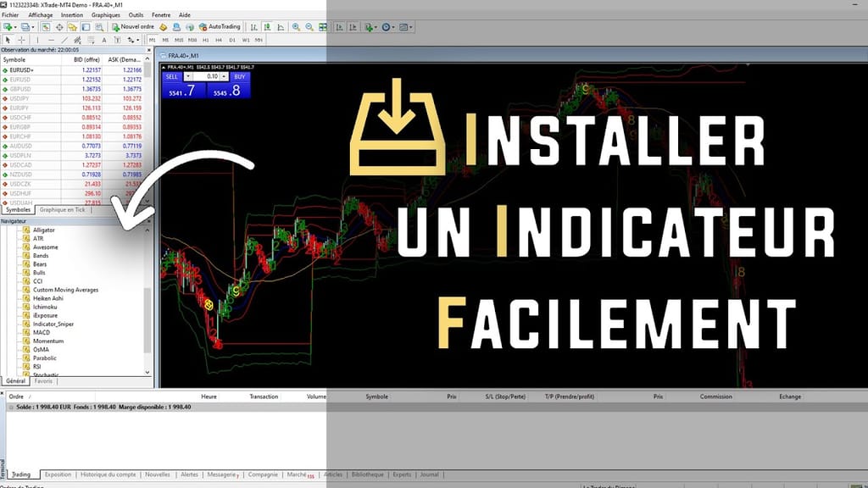Switch chart to line chart icon
The width and height of the screenshot is (868, 488).
click(281, 26)
